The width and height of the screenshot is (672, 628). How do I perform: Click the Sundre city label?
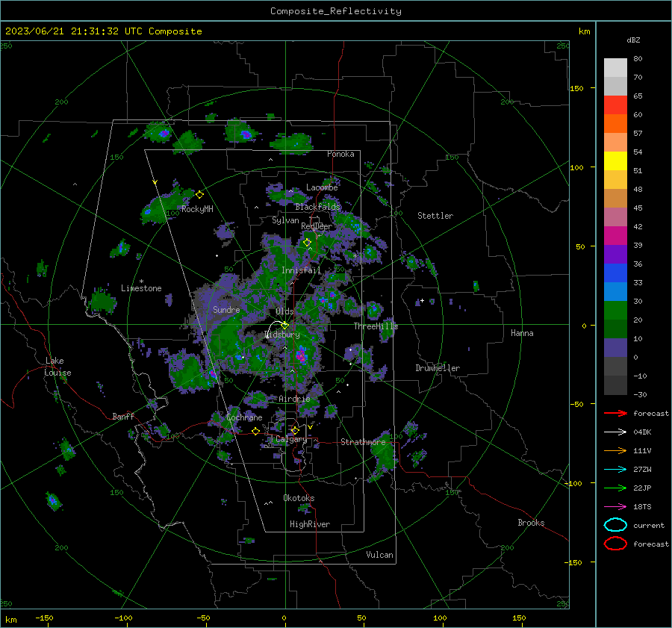(x=226, y=309)
